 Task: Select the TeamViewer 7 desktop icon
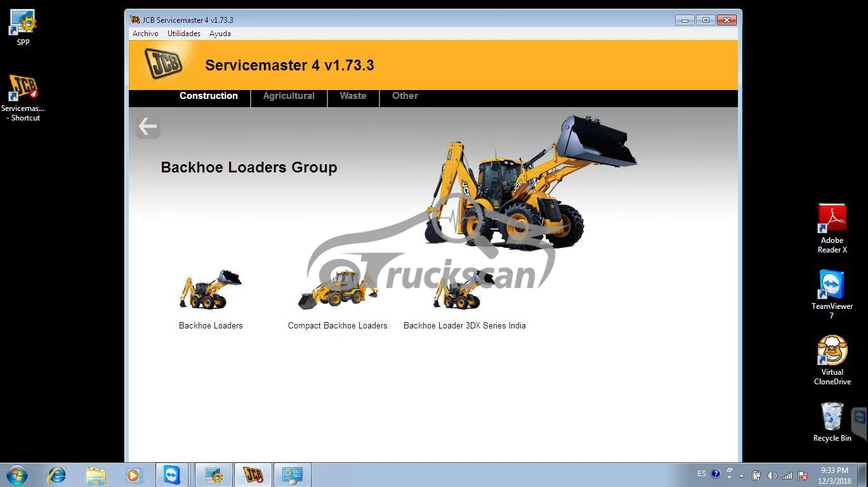click(832, 295)
